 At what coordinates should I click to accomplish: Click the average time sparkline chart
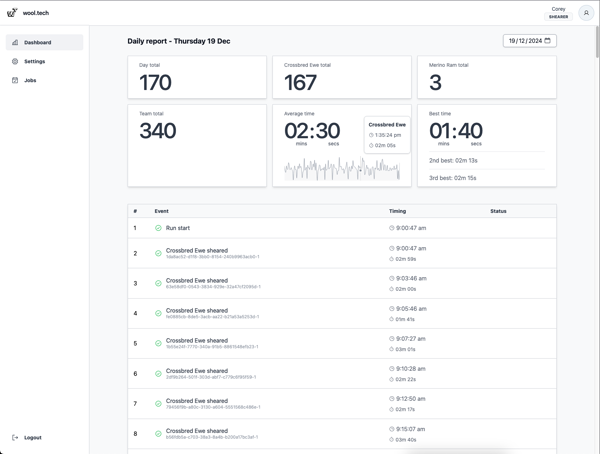coord(341,170)
